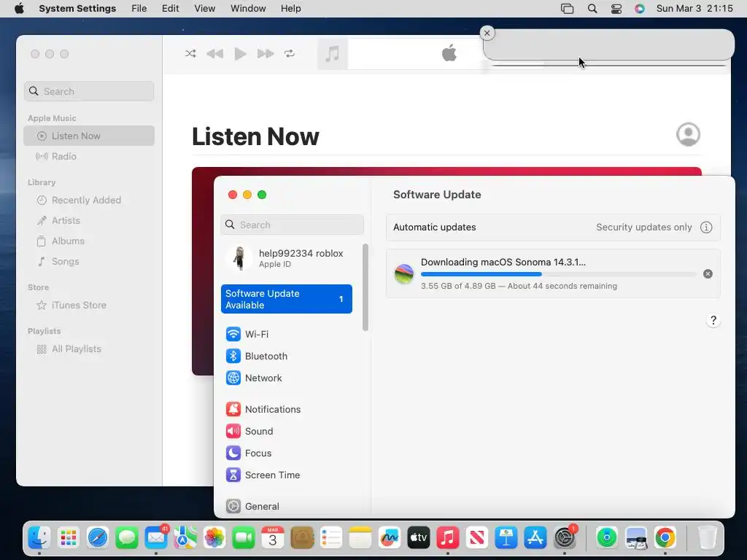Click the Stage Manager icon in menu bar
This screenshot has width=747, height=560.
click(x=567, y=9)
